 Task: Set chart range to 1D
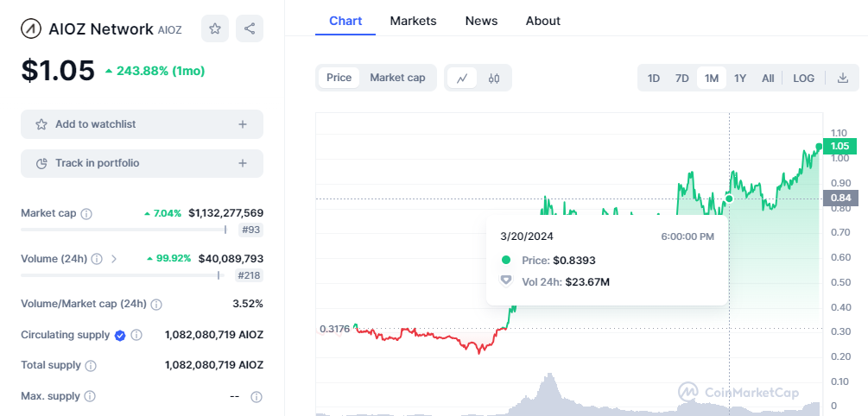654,78
